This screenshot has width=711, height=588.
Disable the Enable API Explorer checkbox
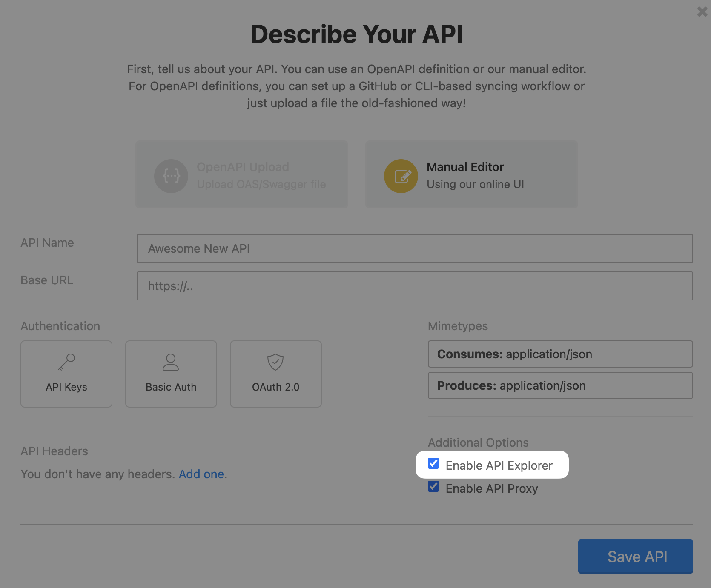(433, 464)
